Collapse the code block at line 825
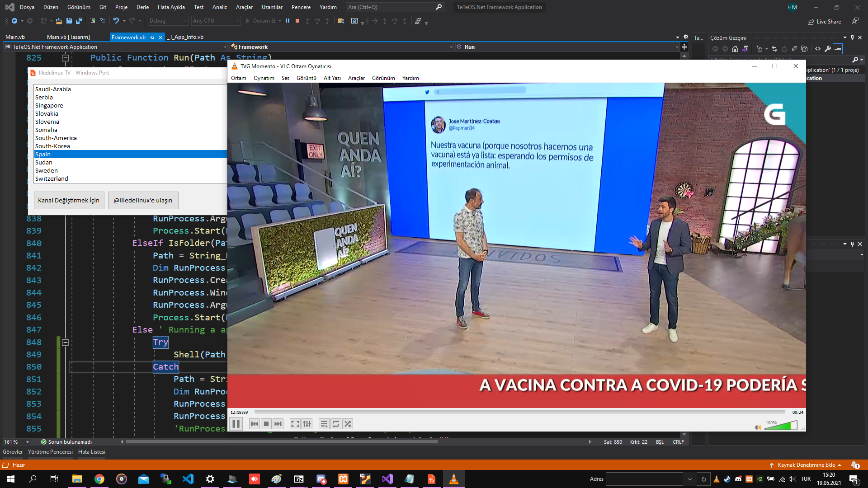 pos(65,58)
